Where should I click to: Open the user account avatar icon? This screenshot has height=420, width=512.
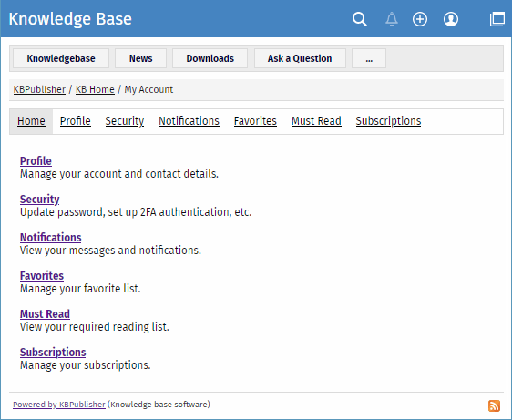(x=451, y=19)
